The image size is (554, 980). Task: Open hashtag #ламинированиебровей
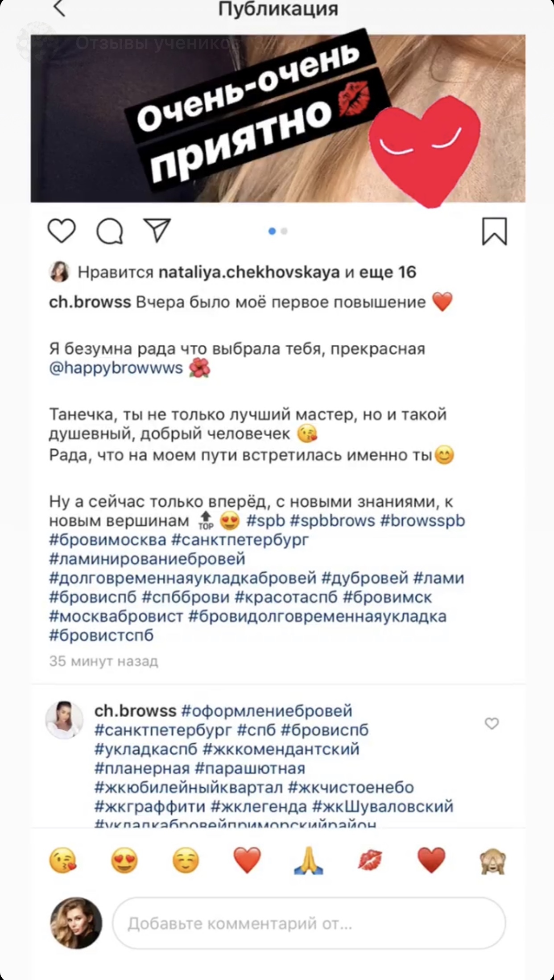pyautogui.click(x=147, y=558)
